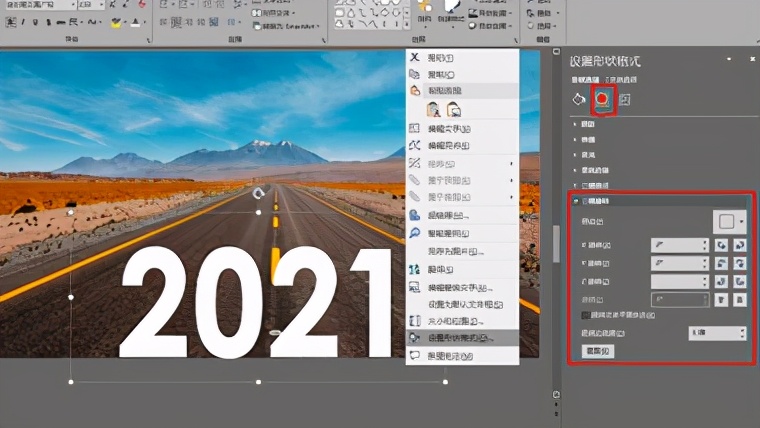Open the Format Shape pane options arrow
The image size is (760, 428).
point(729,59)
